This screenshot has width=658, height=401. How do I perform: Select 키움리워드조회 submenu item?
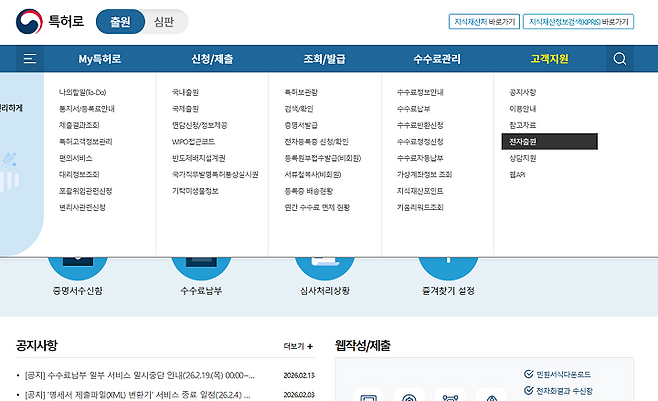click(x=420, y=207)
